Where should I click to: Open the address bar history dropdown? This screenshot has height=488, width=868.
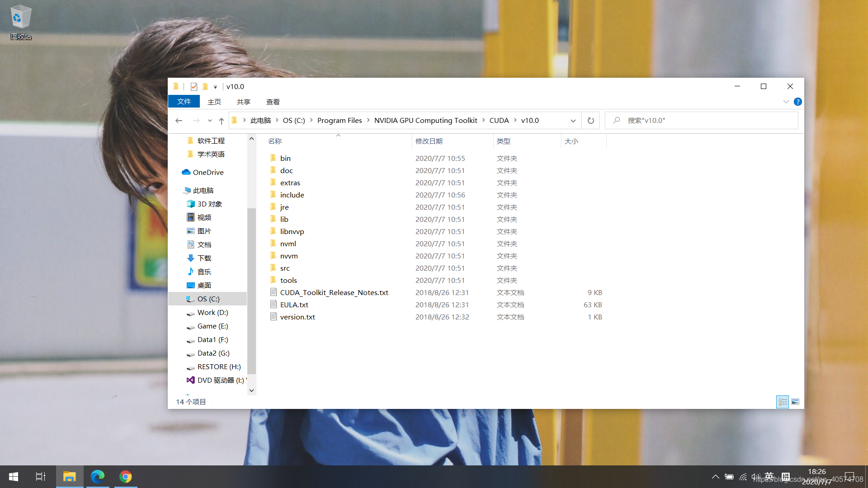[573, 121]
